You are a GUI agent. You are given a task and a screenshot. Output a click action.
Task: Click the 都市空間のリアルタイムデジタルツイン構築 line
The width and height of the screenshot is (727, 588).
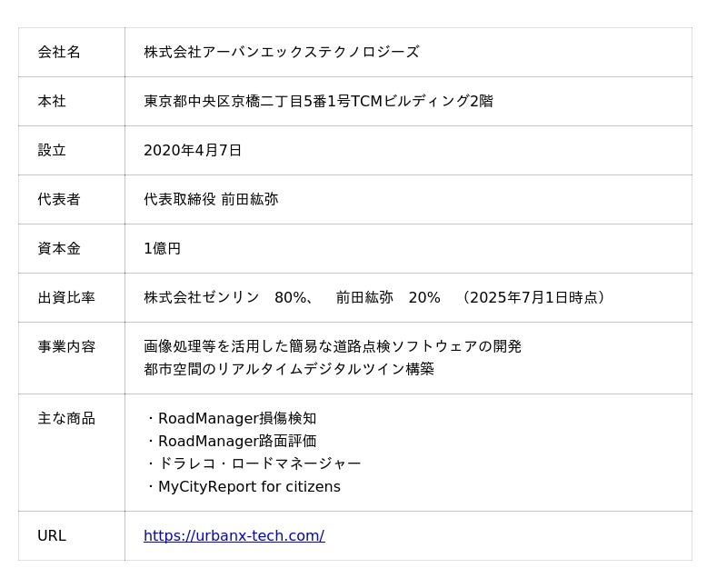point(289,370)
